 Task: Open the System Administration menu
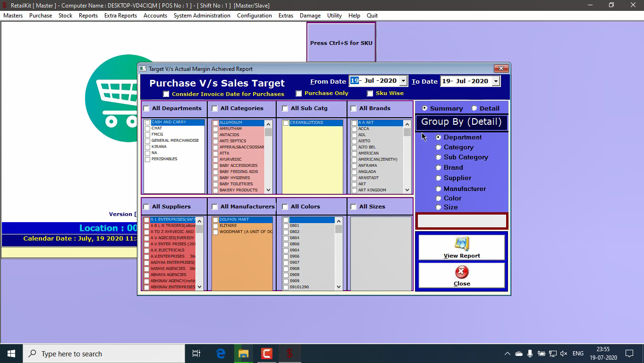tap(202, 16)
